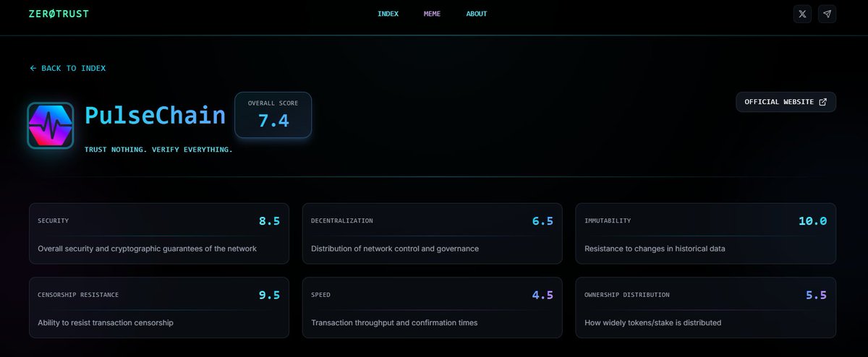This screenshot has height=357, width=868.
Task: Select the Speed score card
Action: click(432, 307)
